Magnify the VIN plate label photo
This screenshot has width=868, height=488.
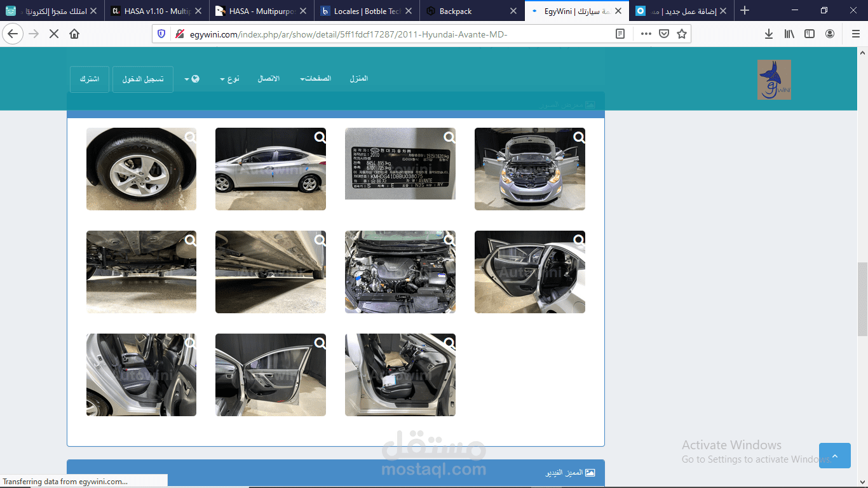pos(450,137)
